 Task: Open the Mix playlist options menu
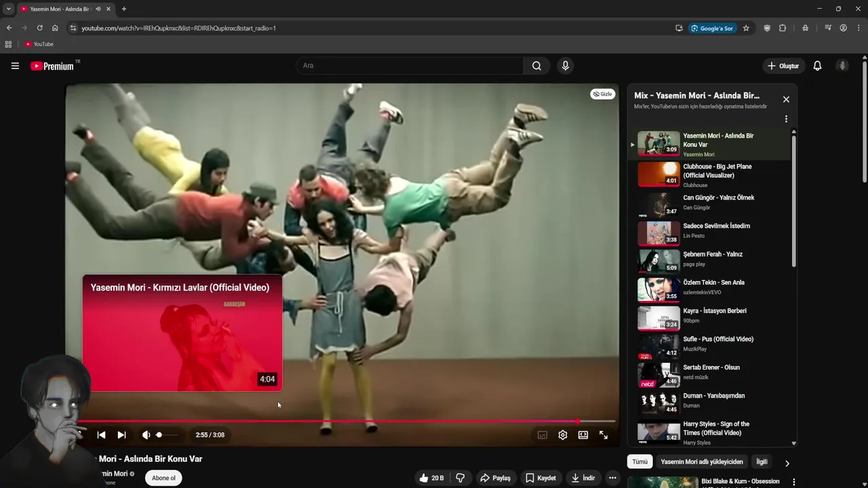click(786, 119)
